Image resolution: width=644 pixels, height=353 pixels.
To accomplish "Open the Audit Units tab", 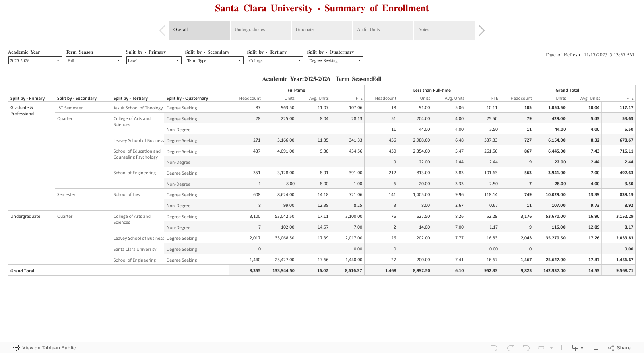I will click(x=383, y=31).
